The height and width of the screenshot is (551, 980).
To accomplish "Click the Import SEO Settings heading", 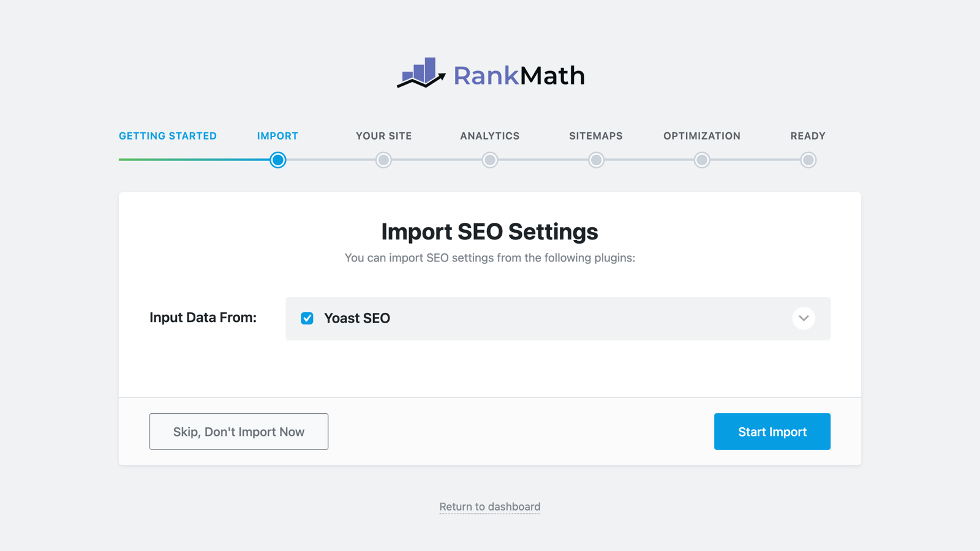I will [490, 231].
